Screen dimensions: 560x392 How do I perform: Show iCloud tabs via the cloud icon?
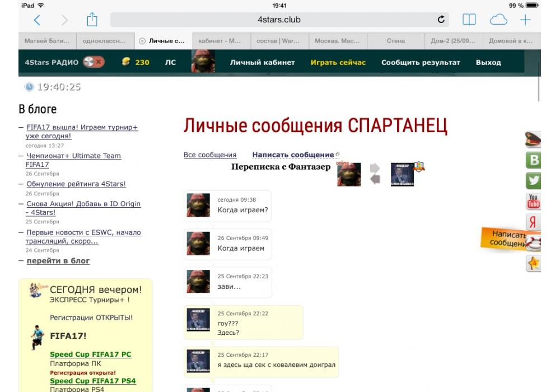498,20
